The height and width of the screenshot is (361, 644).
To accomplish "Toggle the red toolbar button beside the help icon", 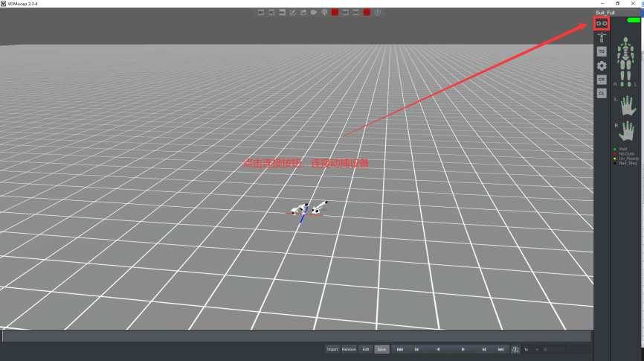I will pyautogui.click(x=367, y=13).
